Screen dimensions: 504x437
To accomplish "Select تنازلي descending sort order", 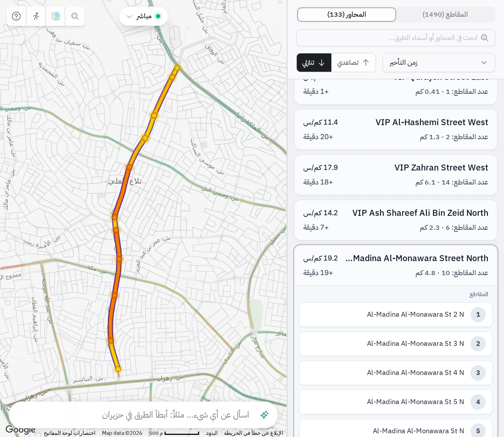I will coord(314,63).
